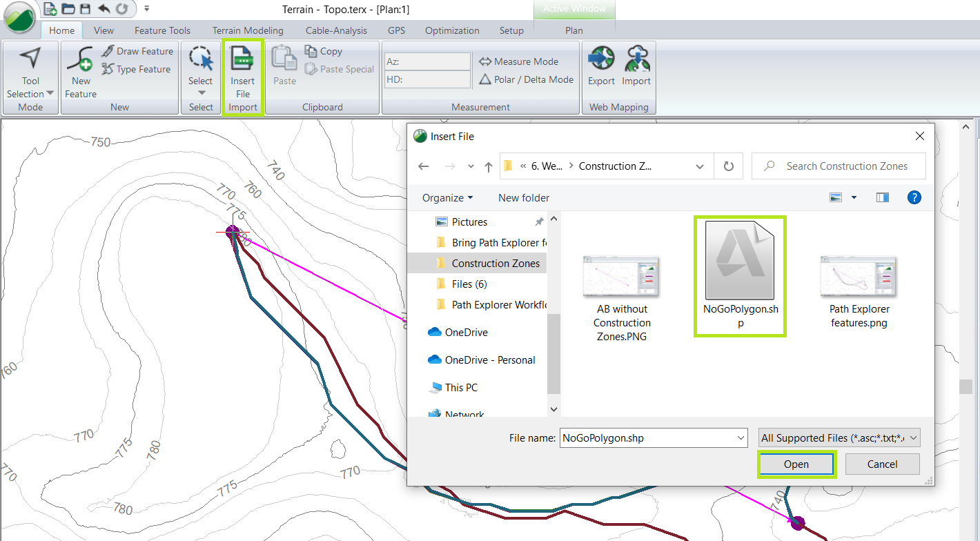
Task: Open the GPS ribbon tab
Action: (x=397, y=30)
